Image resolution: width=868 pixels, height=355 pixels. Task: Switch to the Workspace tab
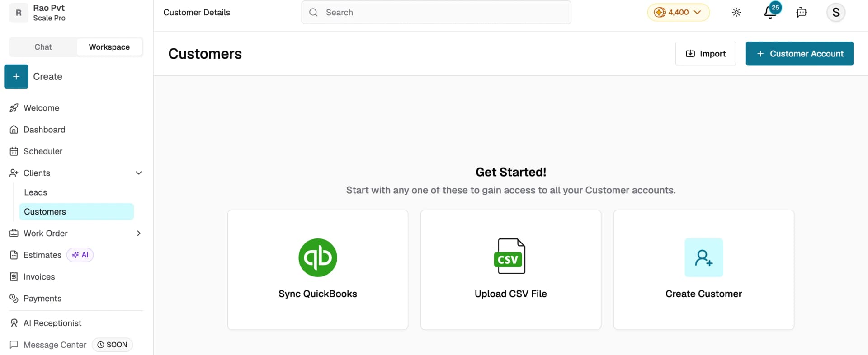click(x=109, y=47)
